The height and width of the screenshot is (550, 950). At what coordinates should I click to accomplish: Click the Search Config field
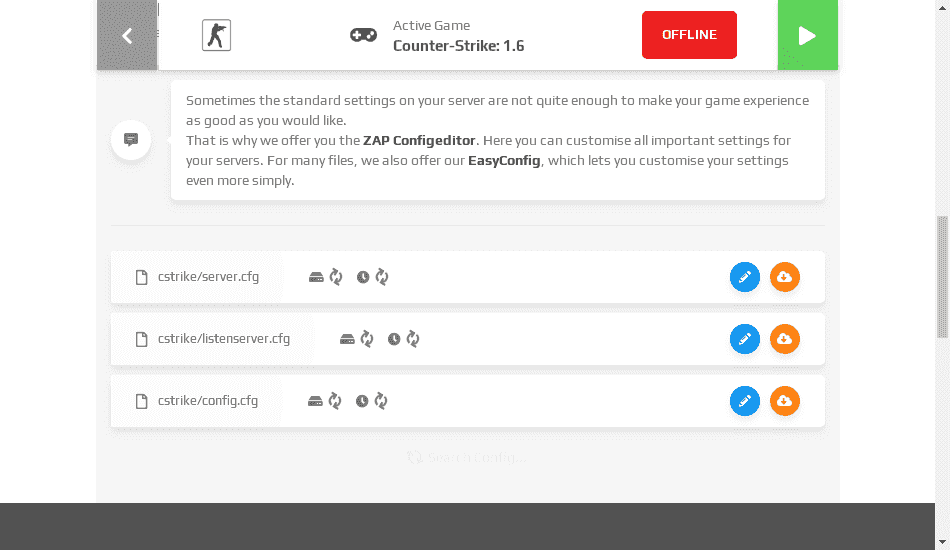point(467,457)
